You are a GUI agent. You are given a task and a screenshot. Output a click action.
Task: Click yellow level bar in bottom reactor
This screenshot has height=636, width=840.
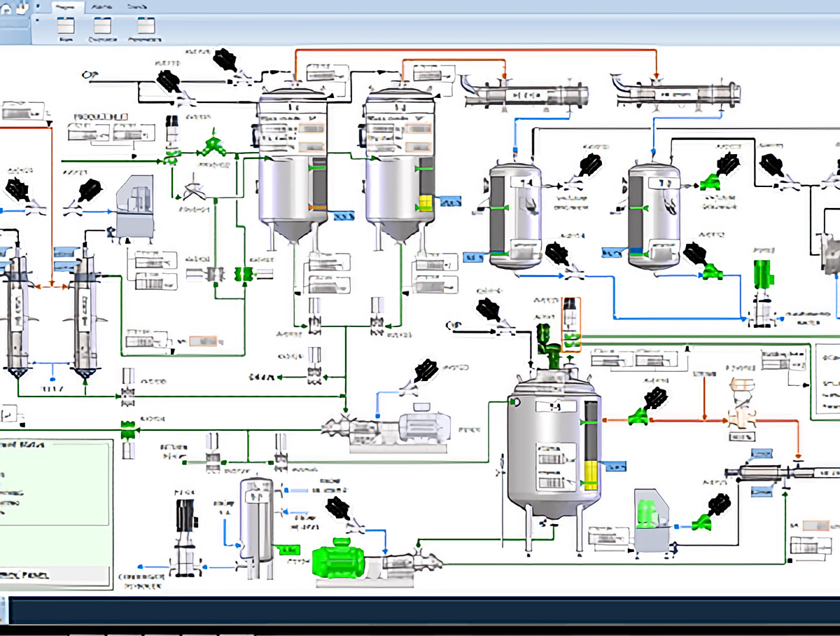[591, 475]
